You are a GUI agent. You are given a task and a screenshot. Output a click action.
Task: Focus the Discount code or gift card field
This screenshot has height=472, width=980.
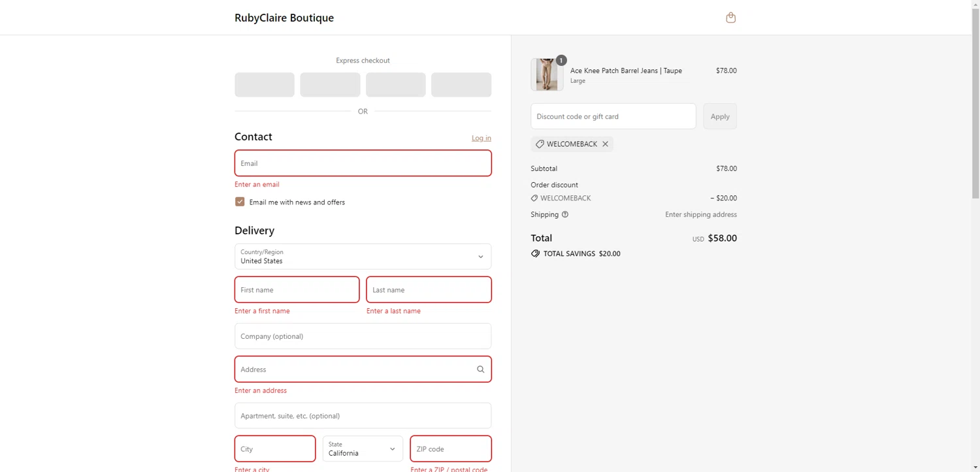613,116
